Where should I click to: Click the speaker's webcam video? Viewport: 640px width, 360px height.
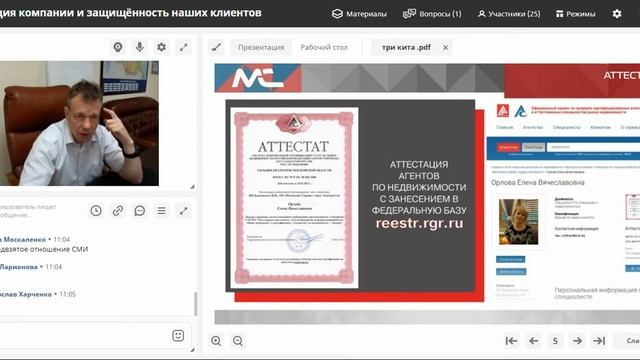click(x=79, y=123)
